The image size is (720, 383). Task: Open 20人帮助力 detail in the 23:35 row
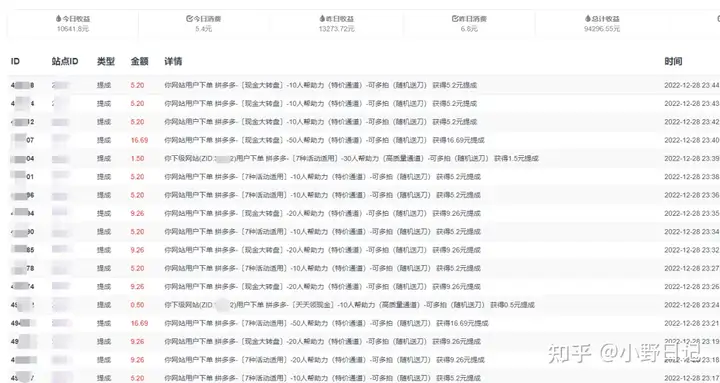click(322, 214)
